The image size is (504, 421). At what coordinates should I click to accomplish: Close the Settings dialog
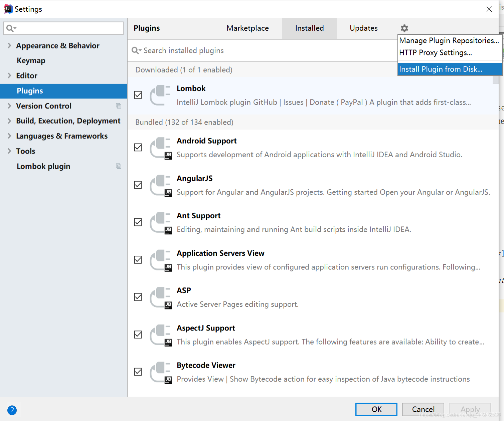coord(489,9)
